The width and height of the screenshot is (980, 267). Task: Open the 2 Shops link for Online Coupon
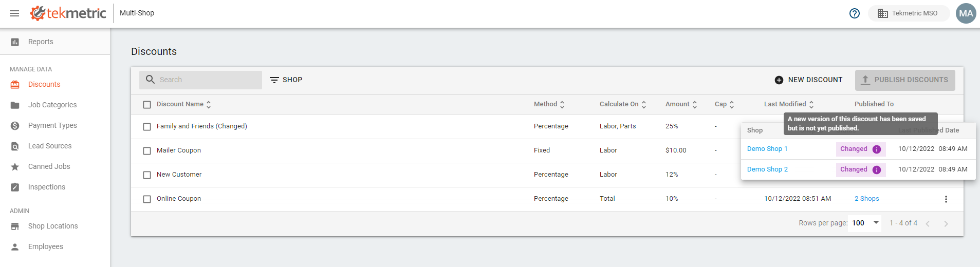point(867,199)
